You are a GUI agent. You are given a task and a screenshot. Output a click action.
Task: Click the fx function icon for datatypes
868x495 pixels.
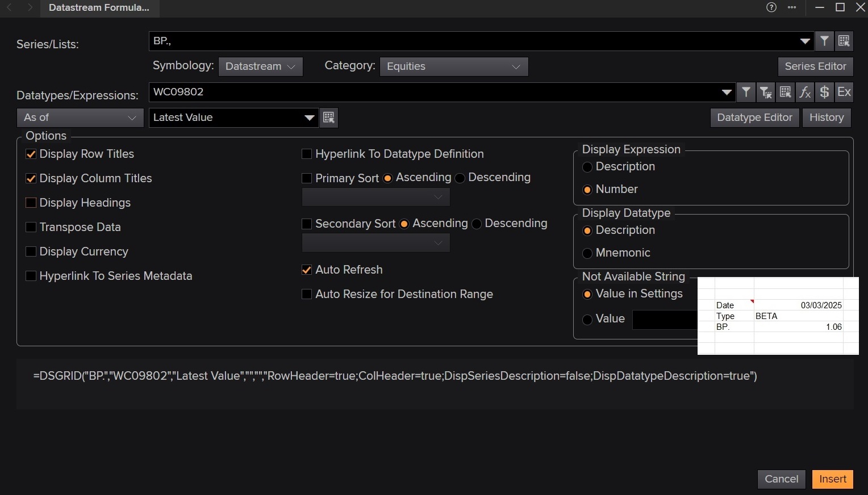click(x=805, y=92)
